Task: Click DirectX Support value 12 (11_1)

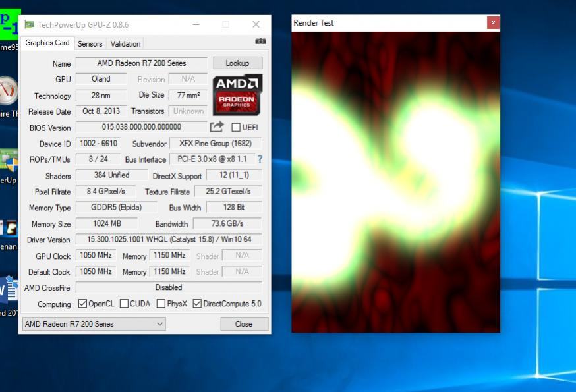Action: click(x=235, y=175)
